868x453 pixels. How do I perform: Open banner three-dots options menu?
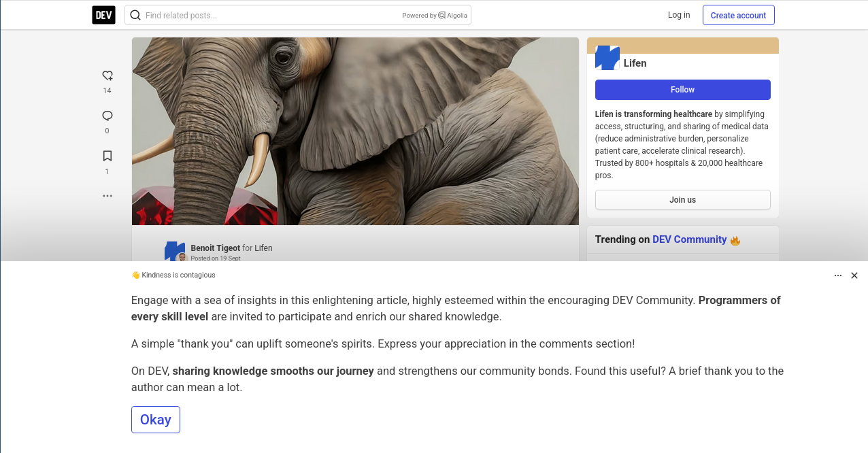click(838, 275)
